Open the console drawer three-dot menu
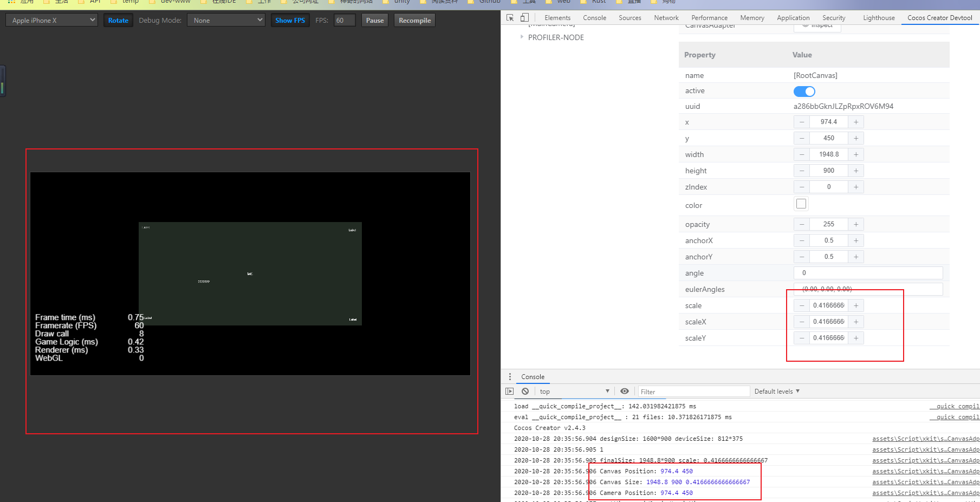The image size is (980, 502). coord(510,376)
